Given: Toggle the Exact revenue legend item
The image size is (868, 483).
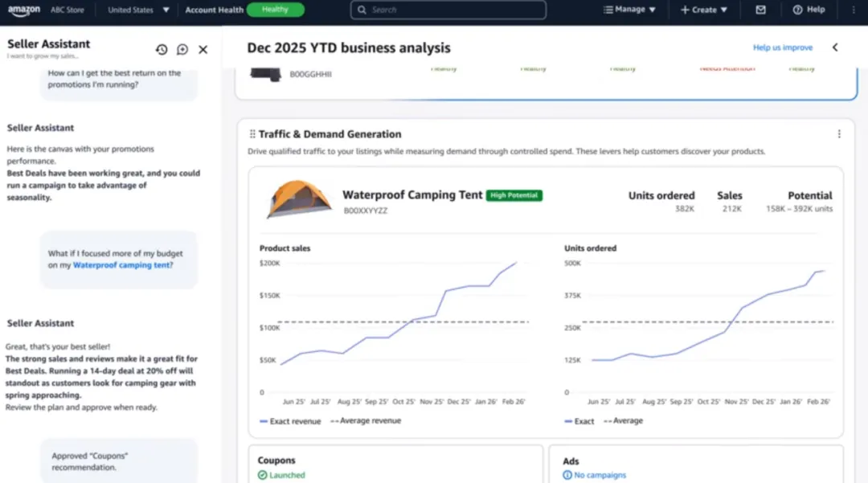Looking at the screenshot, I should click(x=290, y=421).
